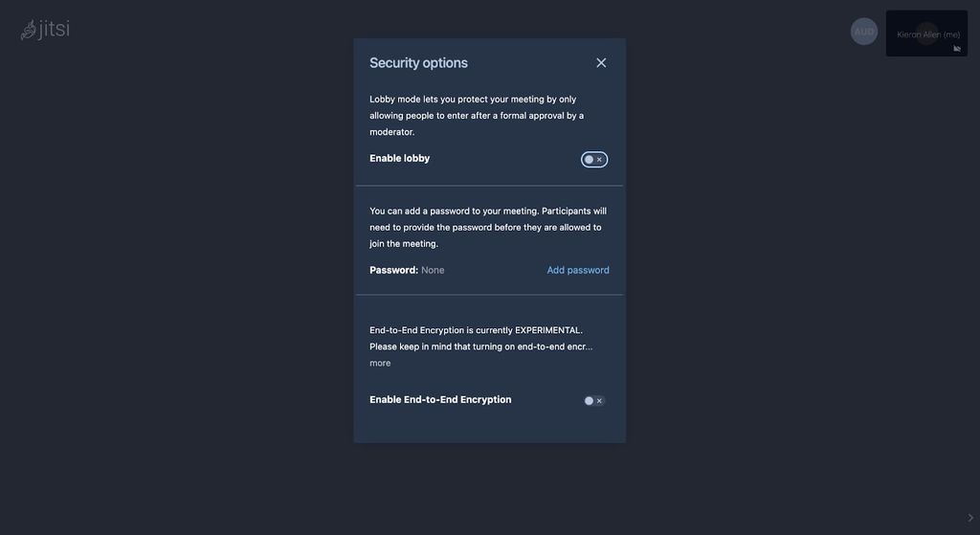
Task: Click the Add password link
Action: [578, 270]
